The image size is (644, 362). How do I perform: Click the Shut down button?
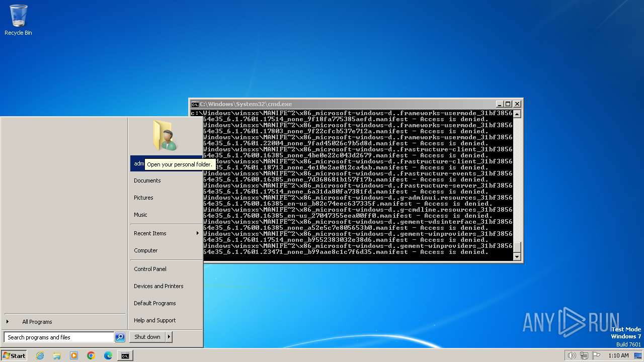tap(147, 337)
